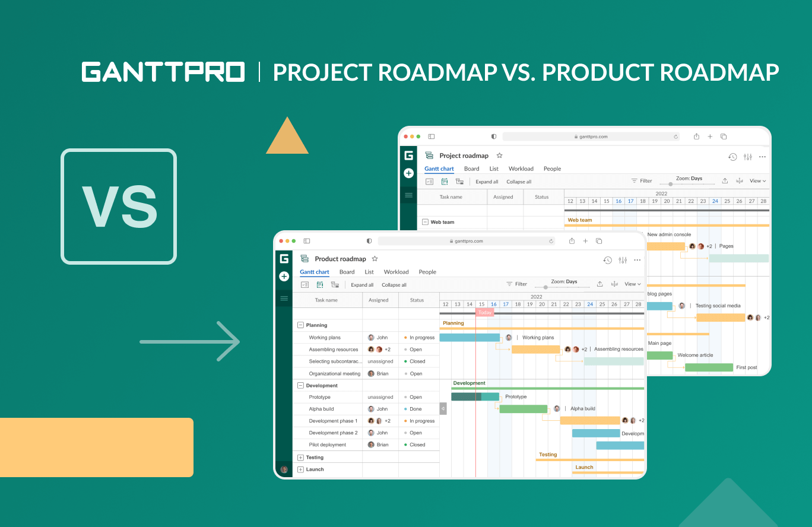Open In progress status of Working plans
This screenshot has height=527, width=812.
pyautogui.click(x=418, y=338)
